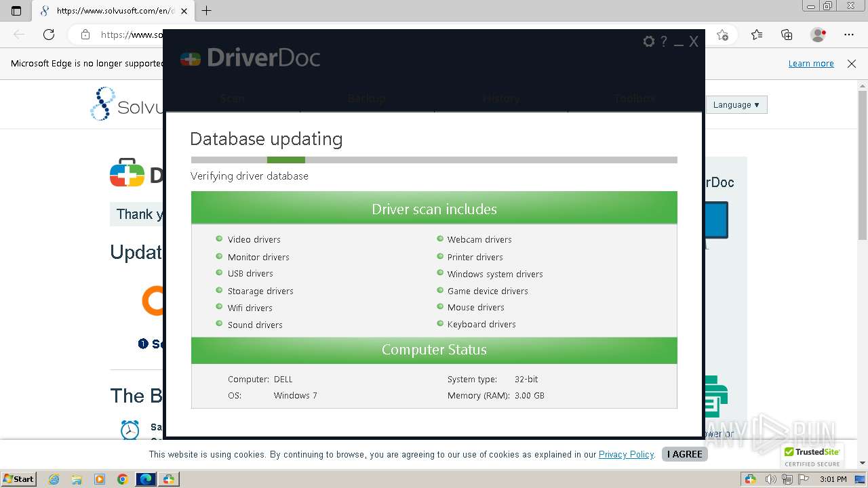Click the taskbar clock showing 3:01 PM
Viewport: 868px width, 488px height.
pyautogui.click(x=833, y=479)
